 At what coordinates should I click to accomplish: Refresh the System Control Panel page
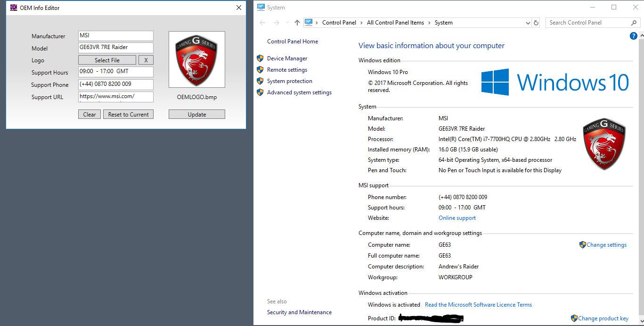tap(536, 23)
